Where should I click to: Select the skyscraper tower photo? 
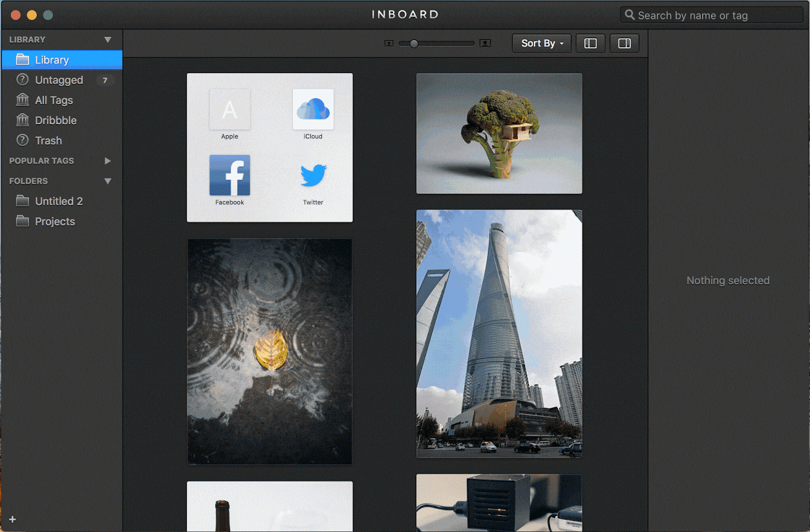(499, 334)
